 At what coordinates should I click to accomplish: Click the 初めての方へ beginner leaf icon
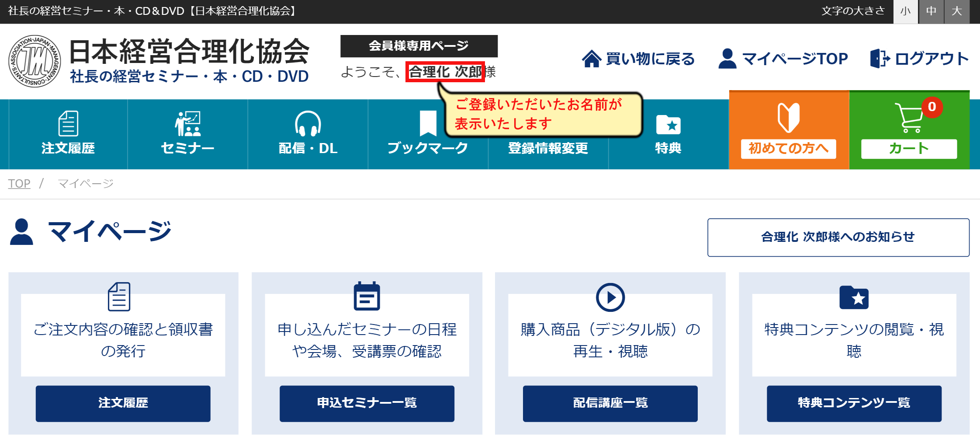(789, 118)
